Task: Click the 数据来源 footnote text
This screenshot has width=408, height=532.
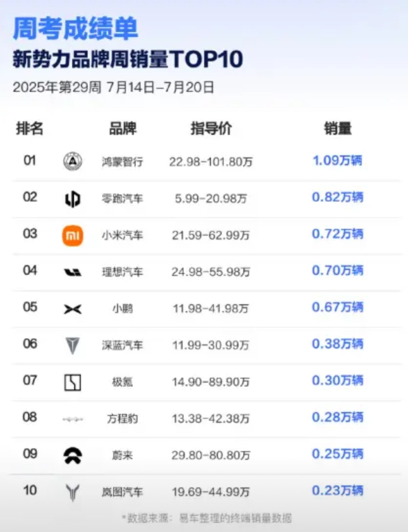Action: pyautogui.click(x=207, y=518)
